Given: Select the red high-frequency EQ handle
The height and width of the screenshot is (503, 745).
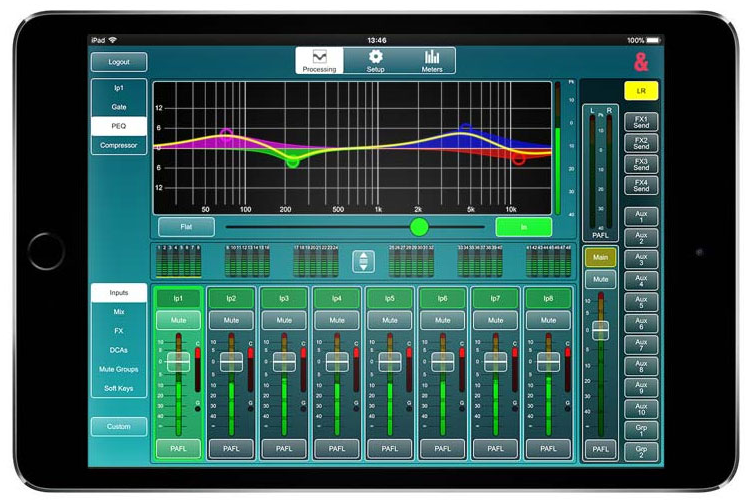Looking at the screenshot, I should 518,158.
